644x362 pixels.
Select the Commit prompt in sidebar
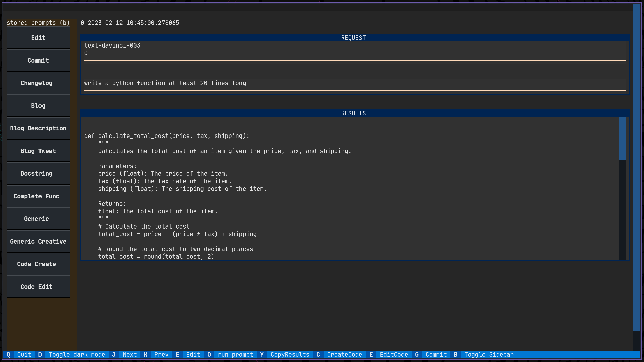click(38, 60)
